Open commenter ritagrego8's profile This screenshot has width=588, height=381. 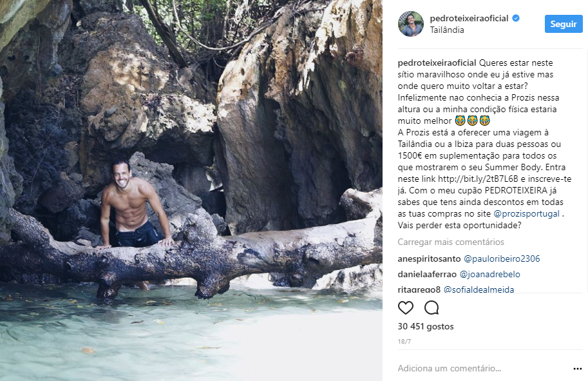point(419,289)
